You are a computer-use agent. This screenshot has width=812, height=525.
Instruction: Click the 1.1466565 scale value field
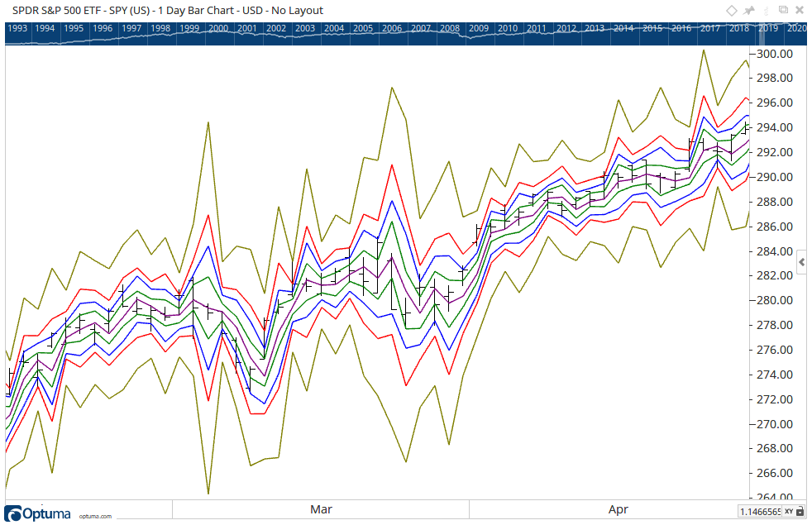pyautogui.click(x=760, y=512)
